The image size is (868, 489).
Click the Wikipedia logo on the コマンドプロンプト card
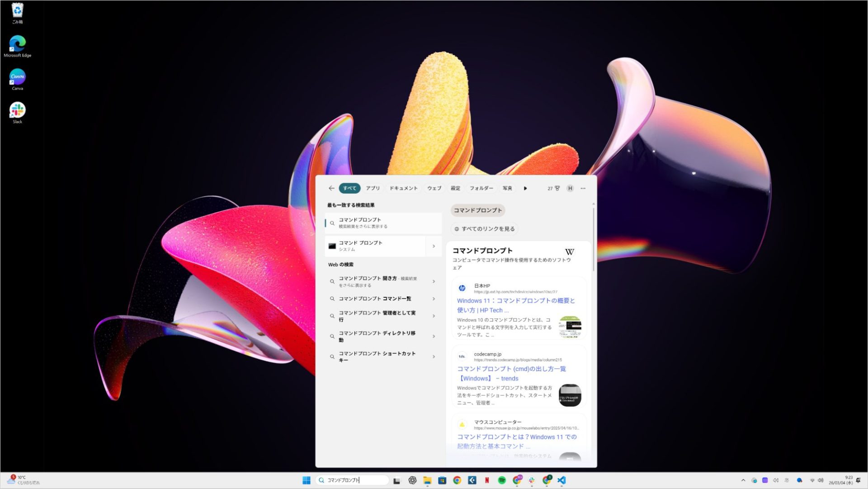tap(570, 252)
